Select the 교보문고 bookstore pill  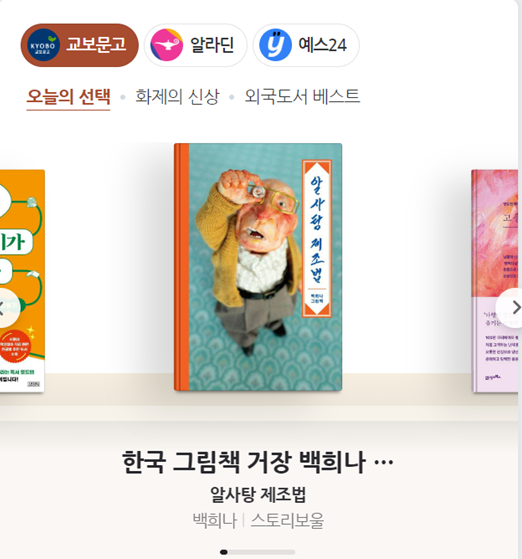(80, 45)
